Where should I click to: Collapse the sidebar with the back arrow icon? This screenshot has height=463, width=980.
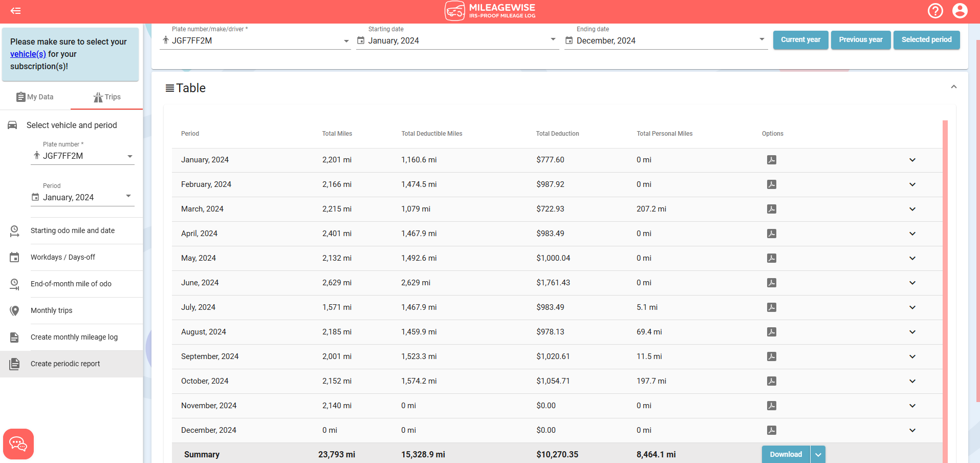tap(16, 11)
